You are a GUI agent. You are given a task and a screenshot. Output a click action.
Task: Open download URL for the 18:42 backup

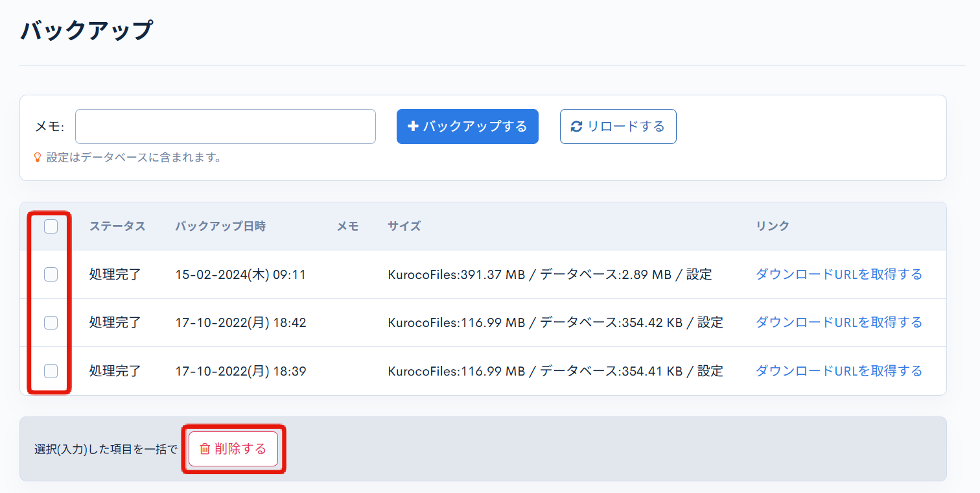(x=839, y=322)
